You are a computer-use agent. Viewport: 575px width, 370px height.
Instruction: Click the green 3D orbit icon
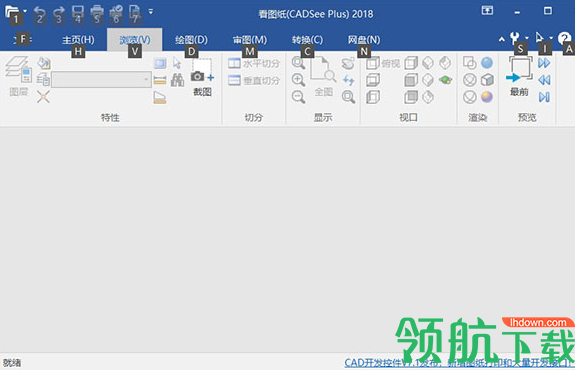point(445,80)
